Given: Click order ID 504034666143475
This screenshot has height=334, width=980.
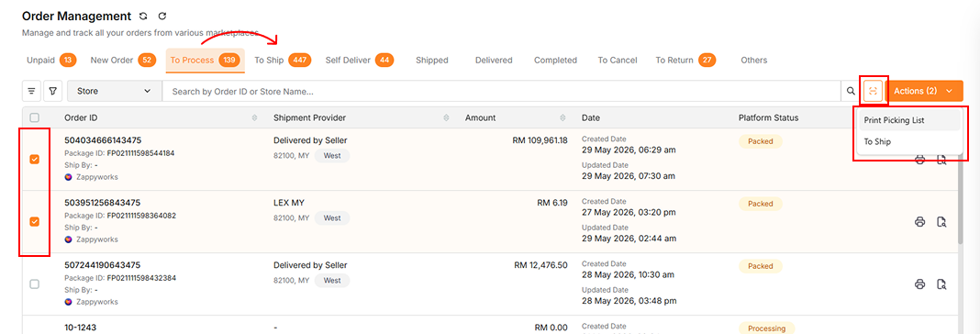Looking at the screenshot, I should click(103, 140).
